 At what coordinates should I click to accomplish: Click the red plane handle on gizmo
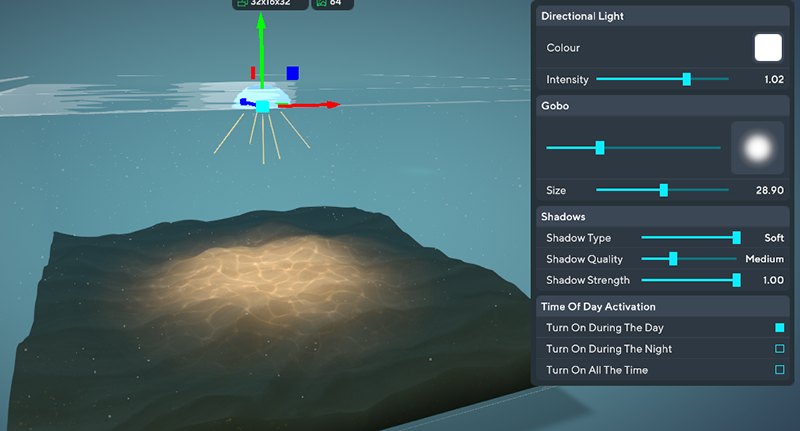(253, 73)
